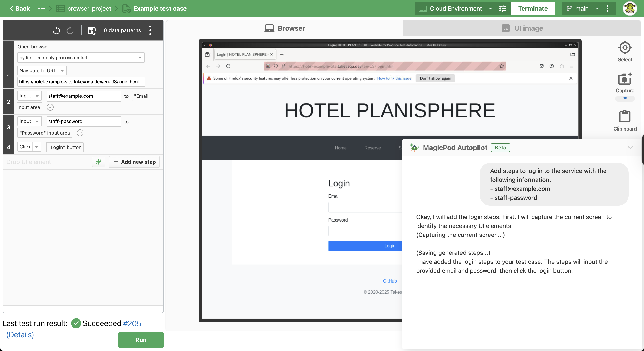This screenshot has width=644, height=351.
Task: Click the Firefox address bar
Action: 384,66
